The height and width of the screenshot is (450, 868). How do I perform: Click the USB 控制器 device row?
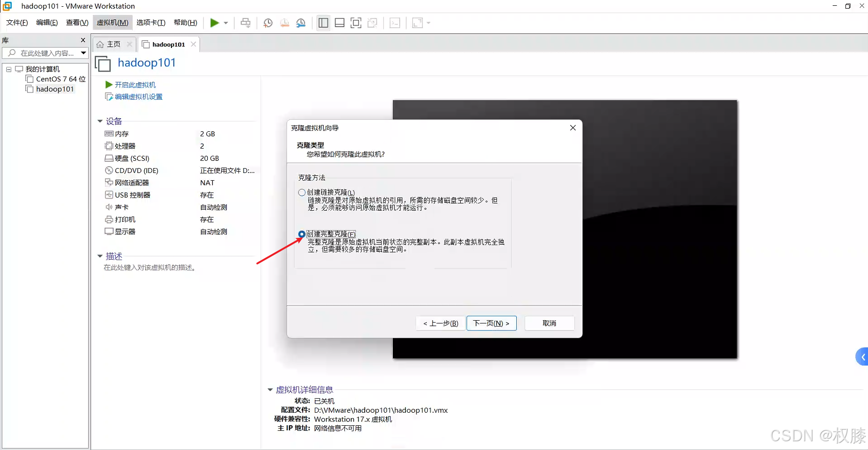179,195
